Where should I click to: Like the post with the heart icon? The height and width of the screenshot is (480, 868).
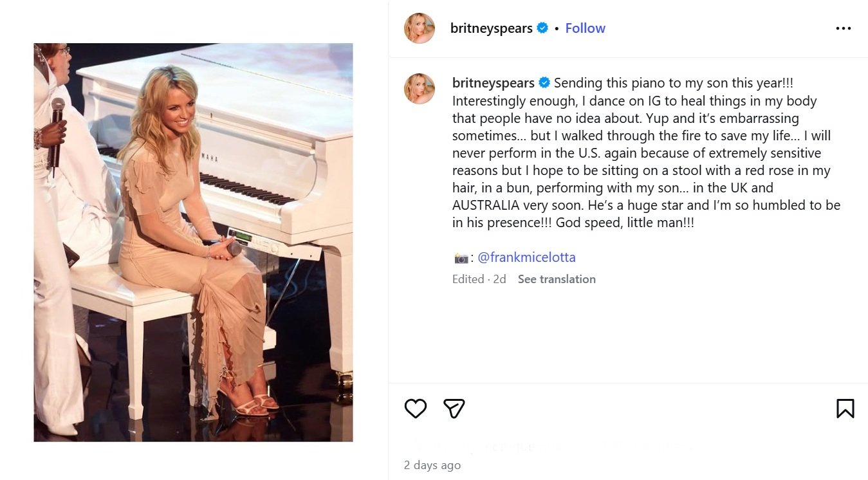pos(416,408)
